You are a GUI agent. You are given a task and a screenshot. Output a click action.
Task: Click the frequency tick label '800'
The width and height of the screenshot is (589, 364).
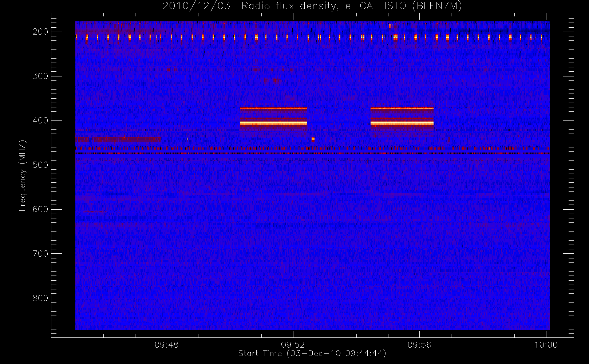(x=40, y=298)
